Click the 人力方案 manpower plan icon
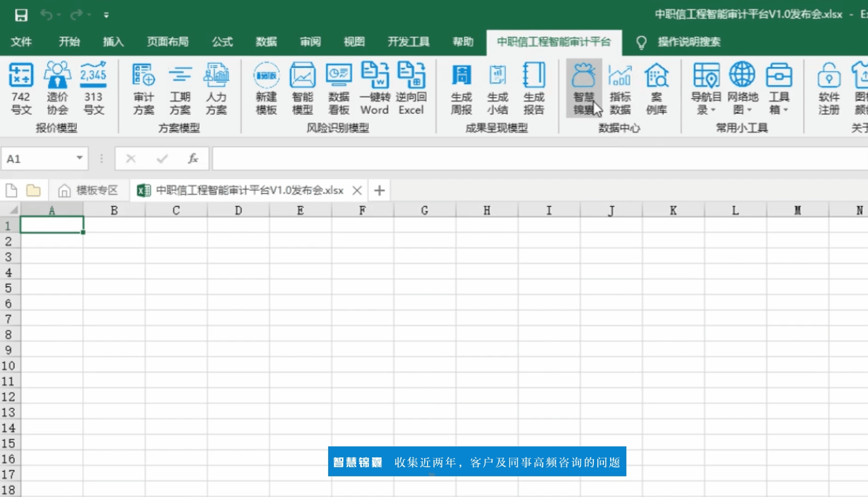 click(x=216, y=87)
